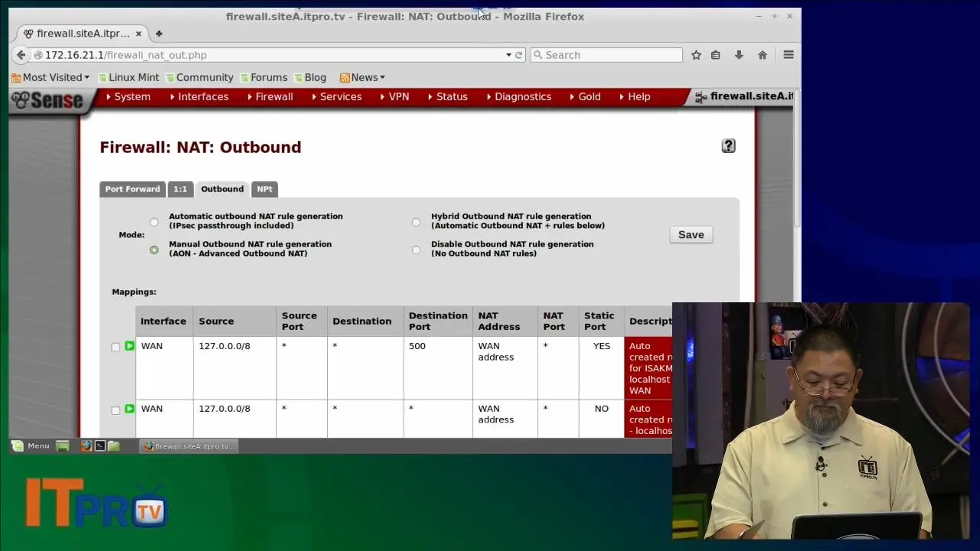The width and height of the screenshot is (980, 551).
Task: Open the URL bar history dropdown arrow
Action: [508, 55]
